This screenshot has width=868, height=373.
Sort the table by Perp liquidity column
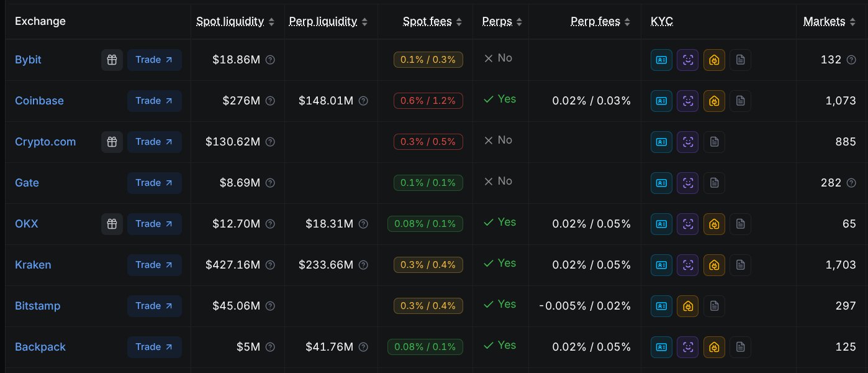pyautogui.click(x=328, y=21)
